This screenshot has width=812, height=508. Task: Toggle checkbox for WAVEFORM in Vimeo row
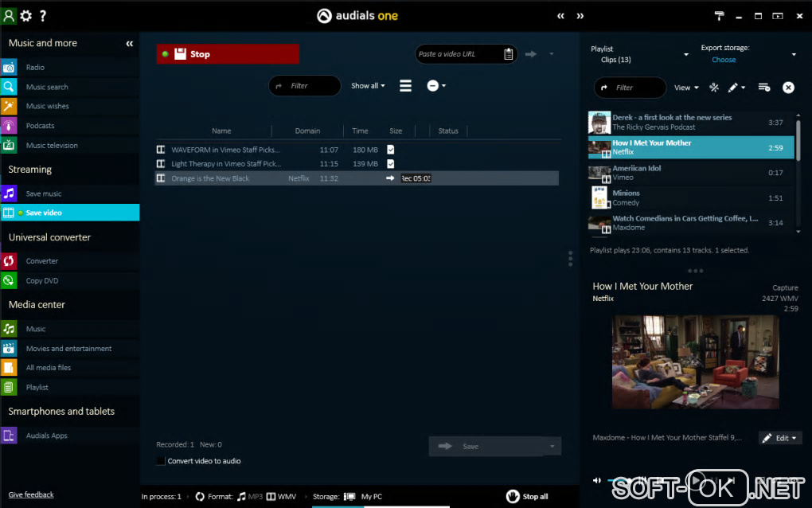point(390,150)
